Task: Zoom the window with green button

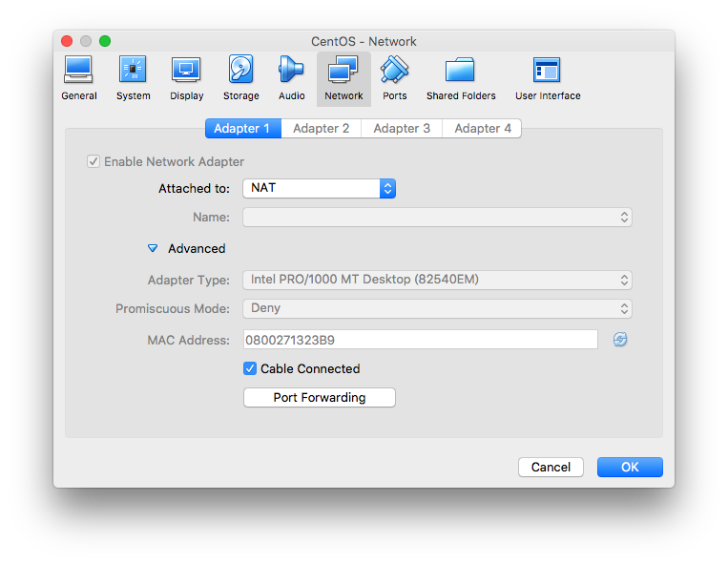Action: click(x=105, y=41)
